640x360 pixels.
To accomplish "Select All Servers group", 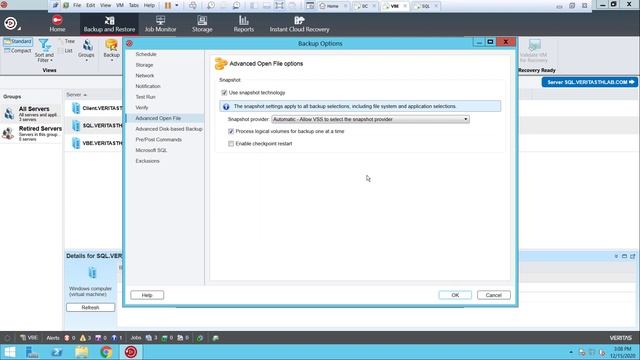I will click(x=32, y=113).
